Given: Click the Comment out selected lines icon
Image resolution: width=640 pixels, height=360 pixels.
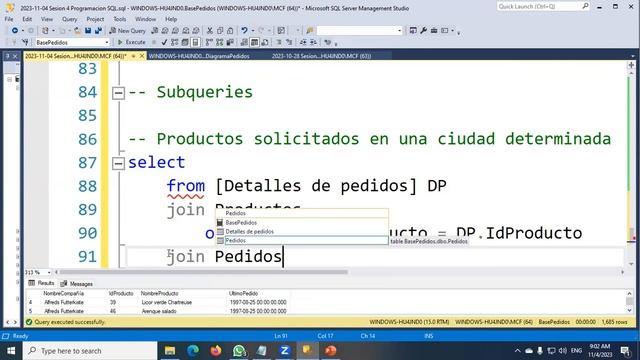Looking at the screenshot, I should 279,42.
